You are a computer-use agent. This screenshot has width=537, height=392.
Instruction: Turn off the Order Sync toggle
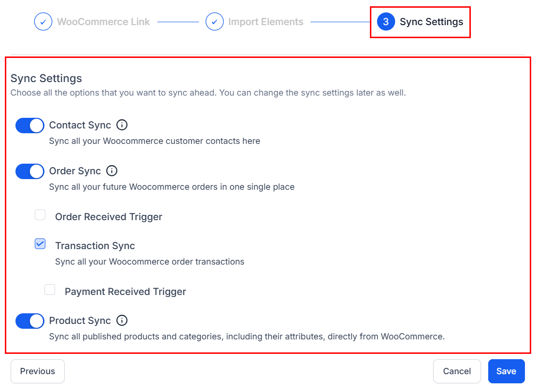pyautogui.click(x=30, y=171)
